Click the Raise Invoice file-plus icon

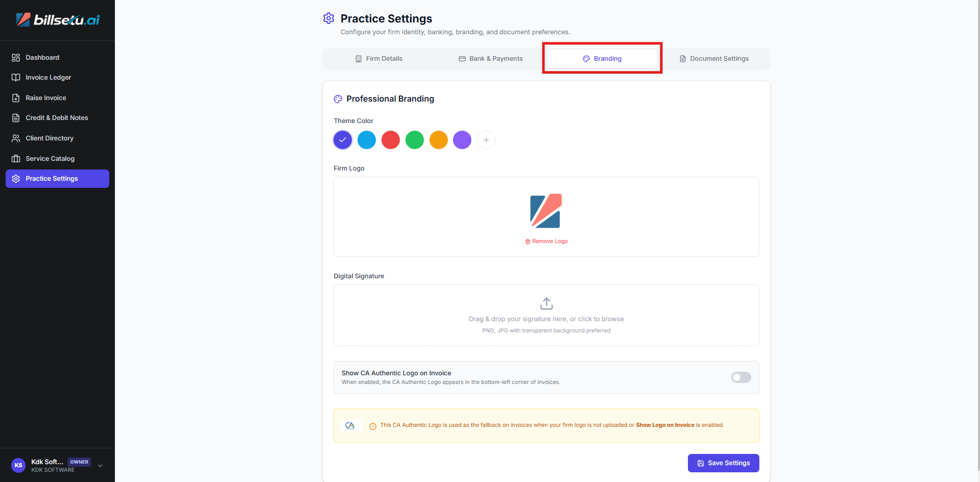16,98
